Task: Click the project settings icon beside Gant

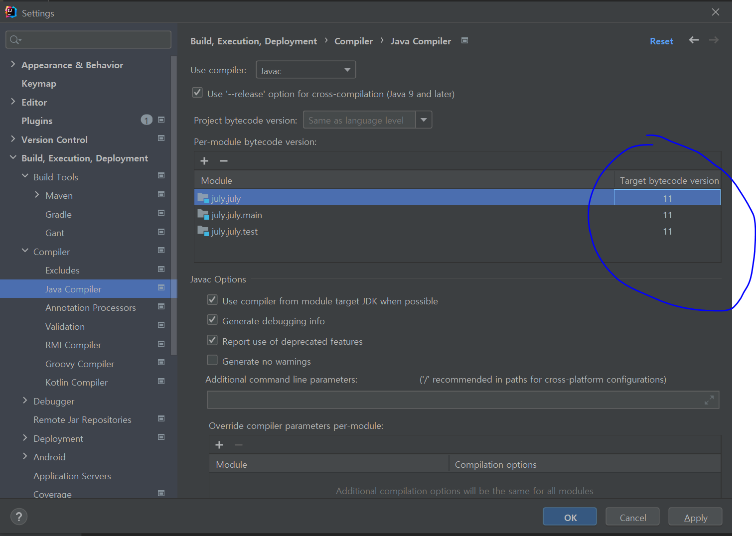Action: point(161,232)
